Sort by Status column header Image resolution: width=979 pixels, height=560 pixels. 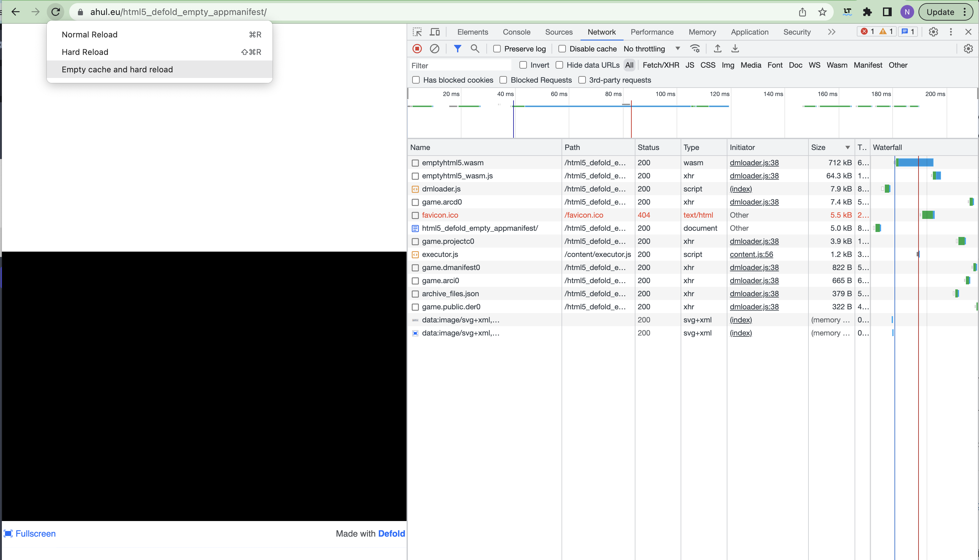[658, 147]
